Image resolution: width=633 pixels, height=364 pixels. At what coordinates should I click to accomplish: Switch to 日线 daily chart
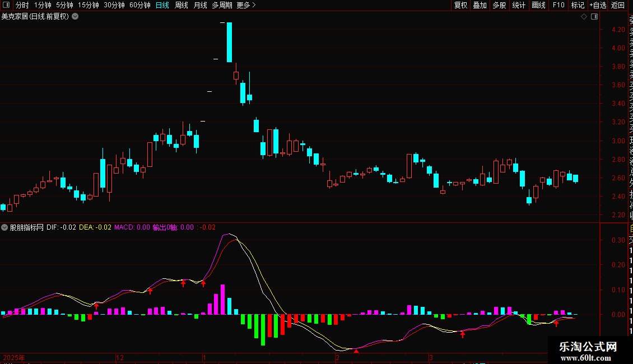(x=162, y=5)
